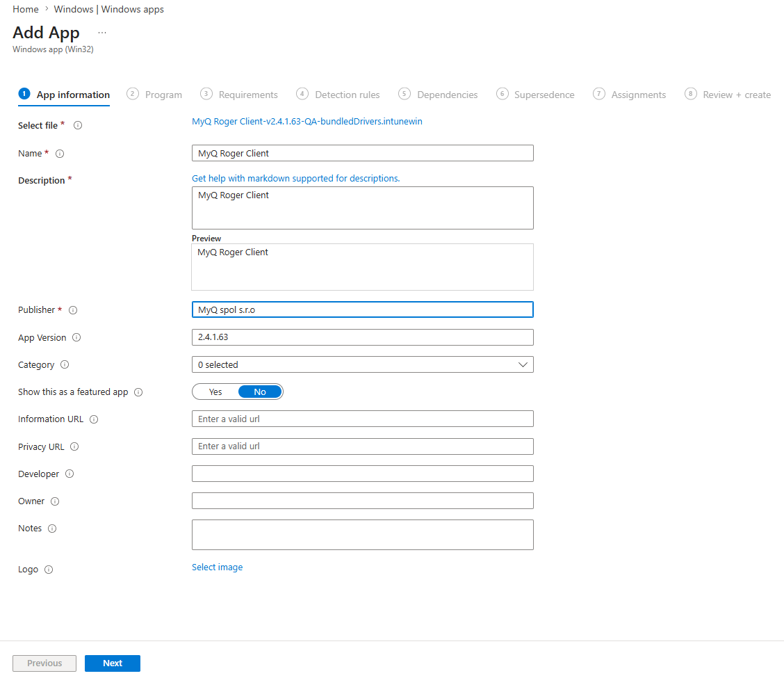Click the Next button
This screenshot has width=784, height=685.
(113, 663)
